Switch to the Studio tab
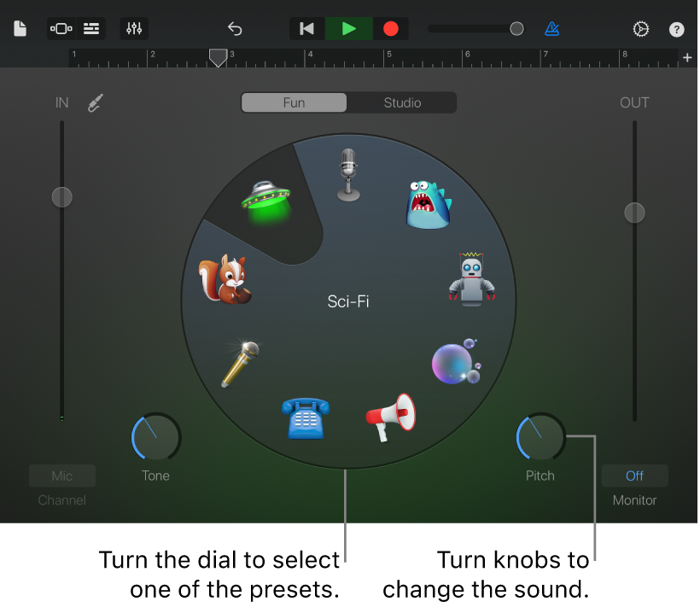 tap(402, 102)
